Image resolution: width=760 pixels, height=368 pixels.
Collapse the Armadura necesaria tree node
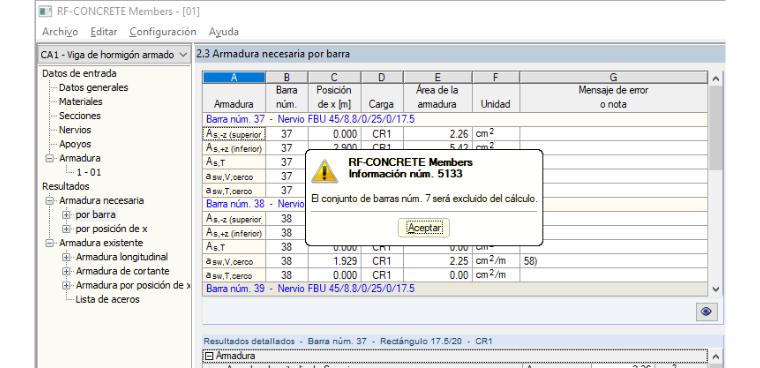tap(49, 200)
